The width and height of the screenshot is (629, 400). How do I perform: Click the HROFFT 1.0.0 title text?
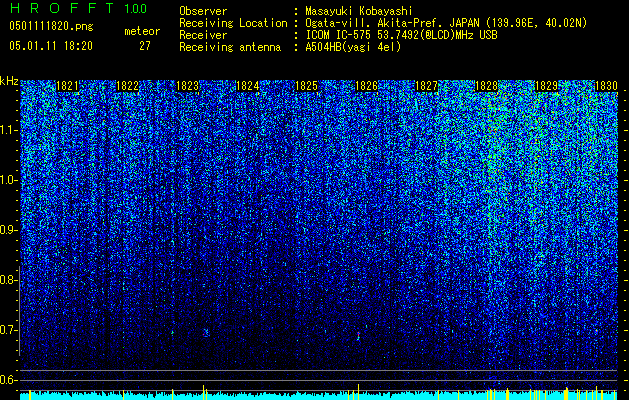point(78,8)
